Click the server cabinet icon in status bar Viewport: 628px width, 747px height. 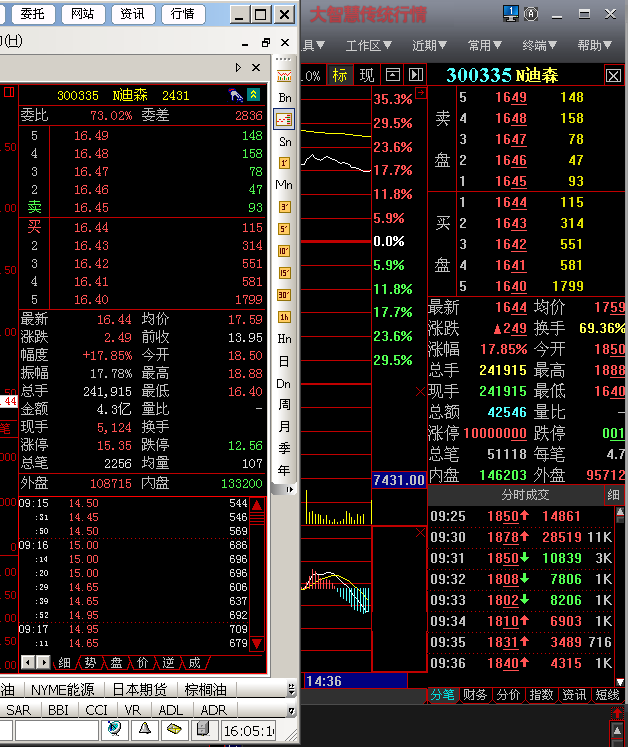click(x=203, y=728)
